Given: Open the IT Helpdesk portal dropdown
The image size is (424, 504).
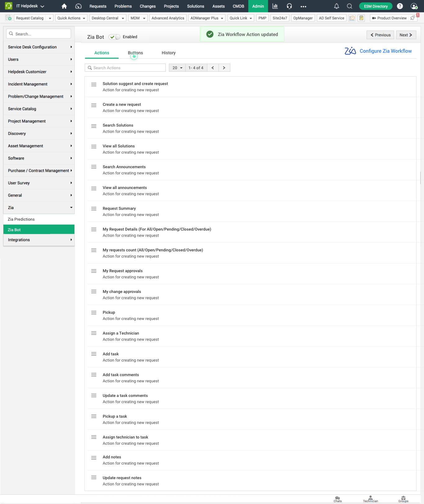Looking at the screenshot, I should click(x=30, y=6).
